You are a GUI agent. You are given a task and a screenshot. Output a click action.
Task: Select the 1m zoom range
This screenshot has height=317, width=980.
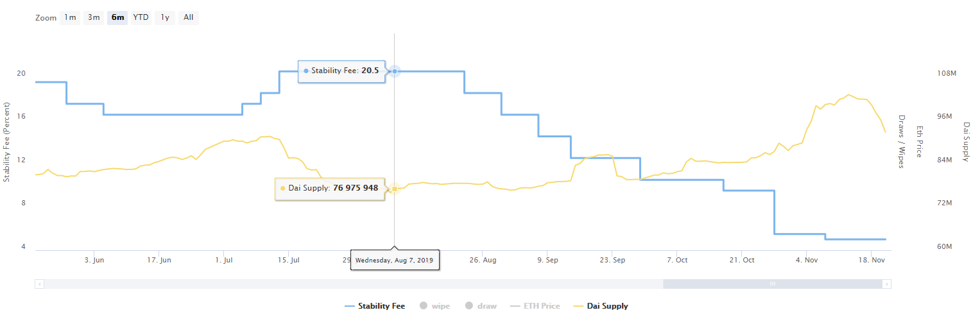[70, 18]
